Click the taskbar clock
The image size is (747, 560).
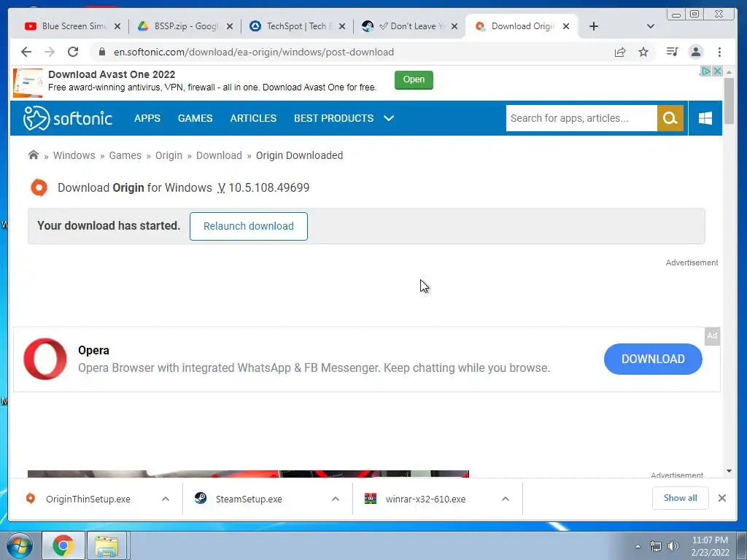(710, 546)
